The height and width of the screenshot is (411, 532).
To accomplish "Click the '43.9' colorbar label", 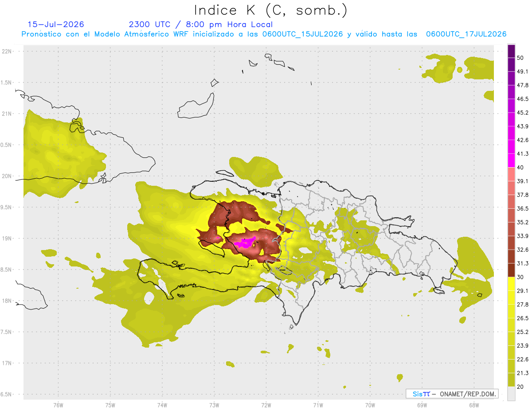I will click(522, 126).
